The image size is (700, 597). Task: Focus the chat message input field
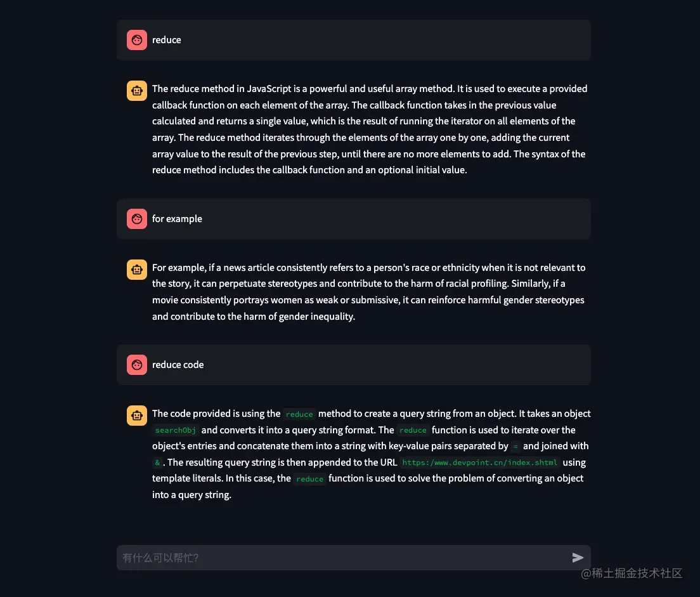click(x=342, y=558)
